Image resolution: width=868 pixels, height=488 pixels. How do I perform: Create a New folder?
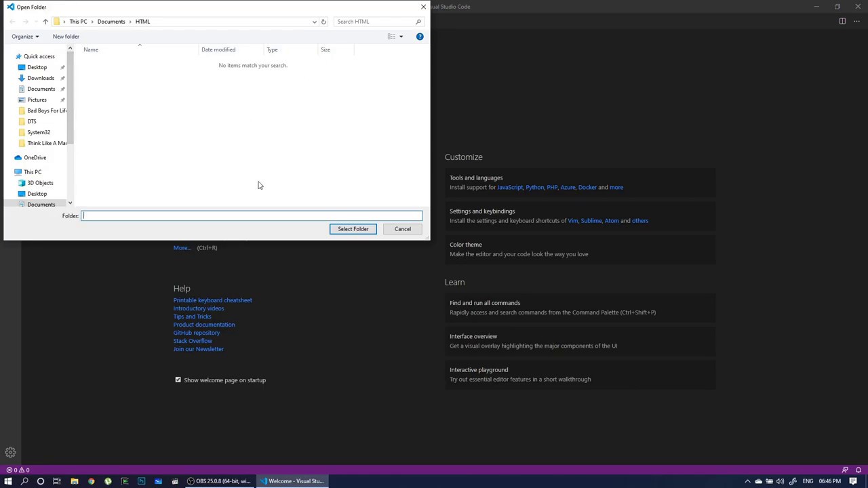pyautogui.click(x=66, y=37)
